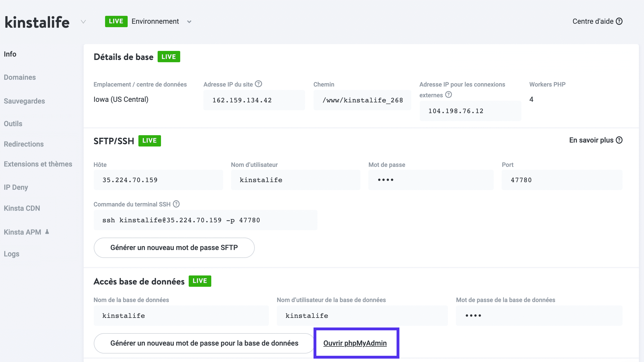This screenshot has height=362, width=644.
Task: Click the SFTP/SSH section heading
Action: click(x=114, y=141)
